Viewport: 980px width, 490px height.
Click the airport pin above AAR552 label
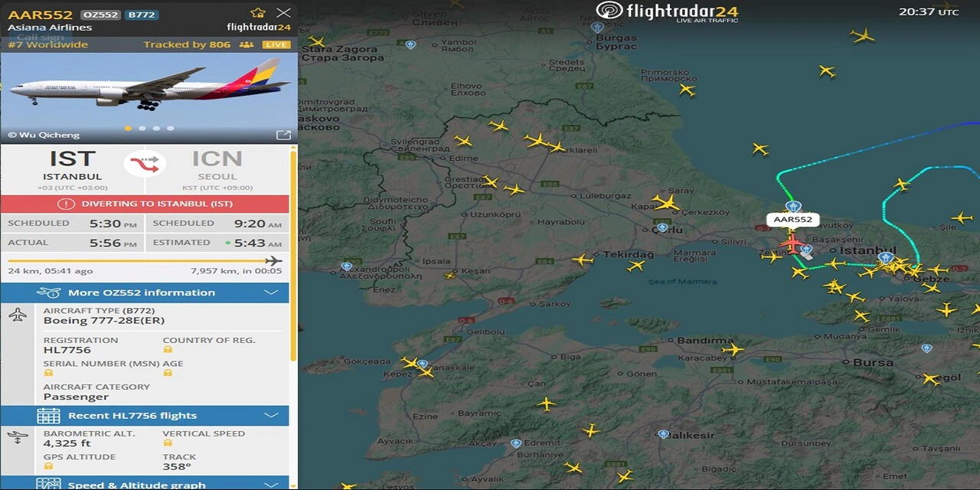pos(793,207)
